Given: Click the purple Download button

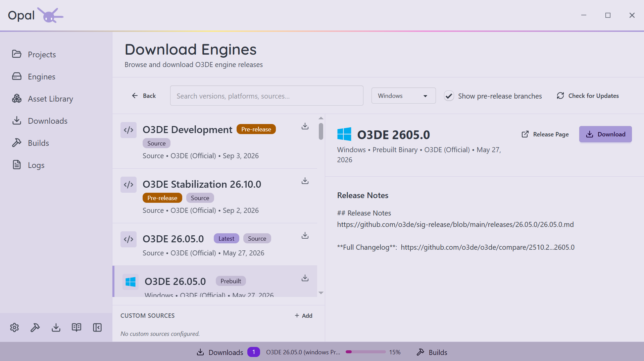Looking at the screenshot, I should 605,134.
